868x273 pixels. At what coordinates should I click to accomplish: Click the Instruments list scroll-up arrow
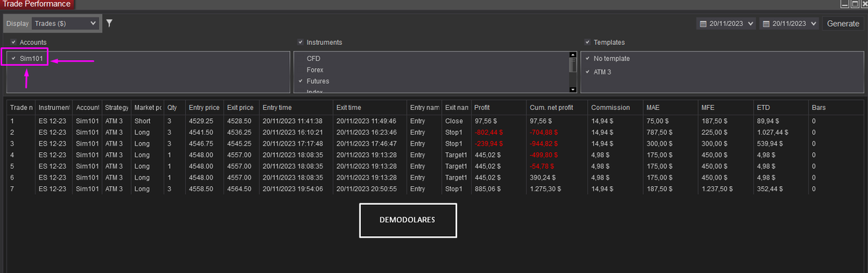pyautogui.click(x=573, y=54)
